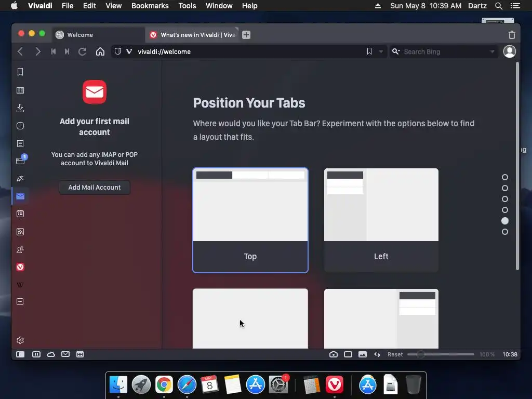
Task: Open the Downloads panel
Action: point(20,108)
